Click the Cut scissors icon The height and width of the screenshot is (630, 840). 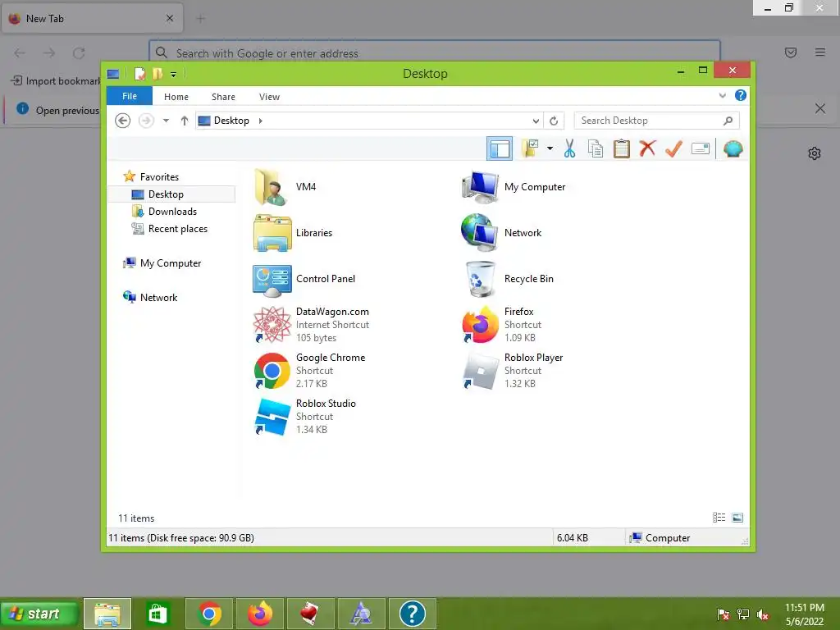[x=569, y=148]
